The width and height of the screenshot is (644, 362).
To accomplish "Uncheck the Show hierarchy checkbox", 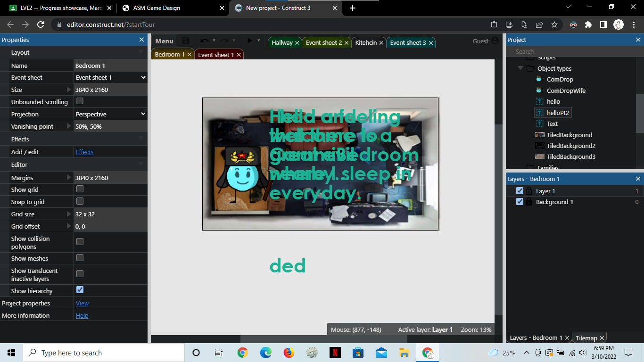I will point(80,290).
